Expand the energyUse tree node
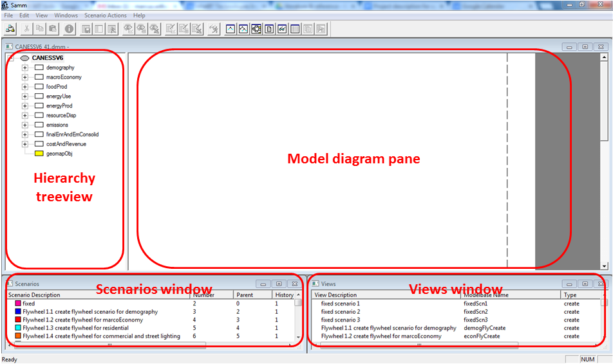The width and height of the screenshot is (613, 364). (24, 96)
